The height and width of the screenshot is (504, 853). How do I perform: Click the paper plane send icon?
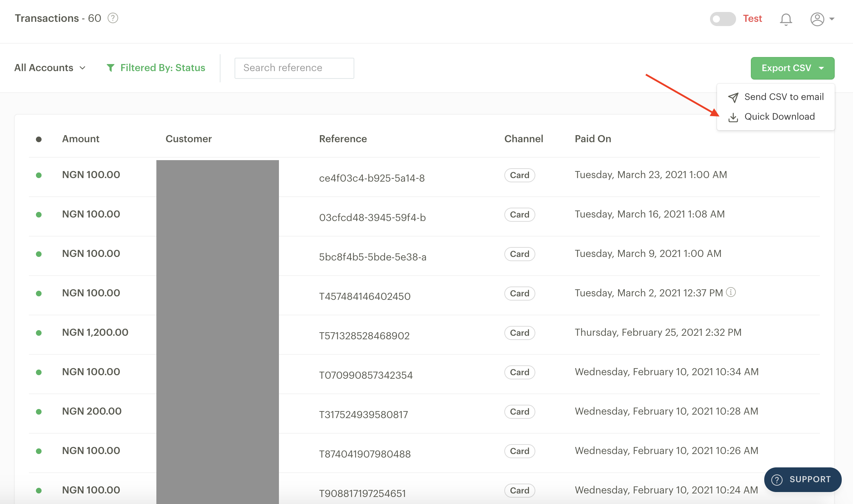(x=733, y=97)
